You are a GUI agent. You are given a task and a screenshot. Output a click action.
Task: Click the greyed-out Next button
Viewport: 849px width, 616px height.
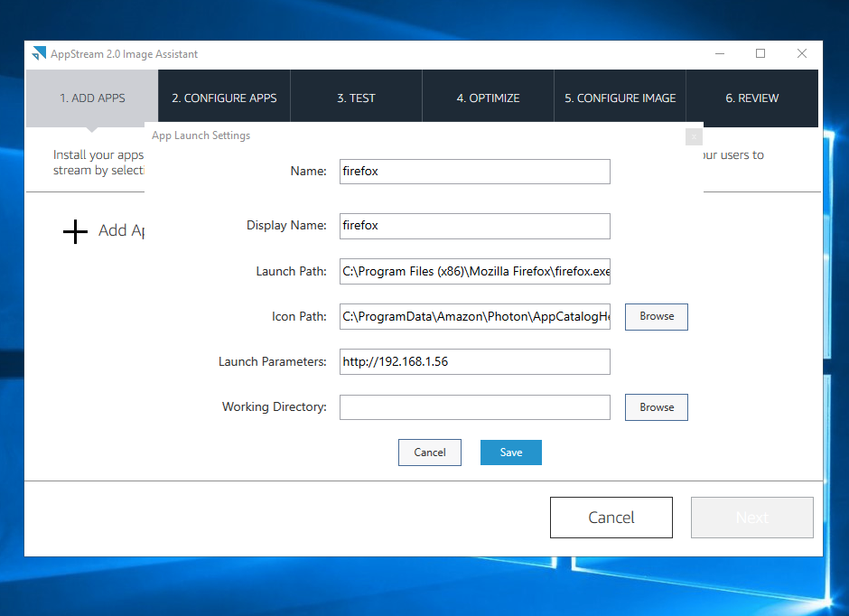tap(752, 518)
